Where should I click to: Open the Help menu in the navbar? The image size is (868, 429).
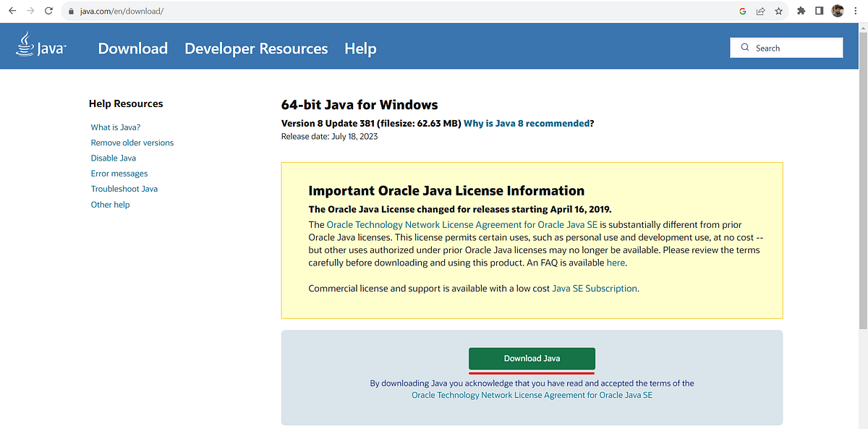(x=360, y=48)
